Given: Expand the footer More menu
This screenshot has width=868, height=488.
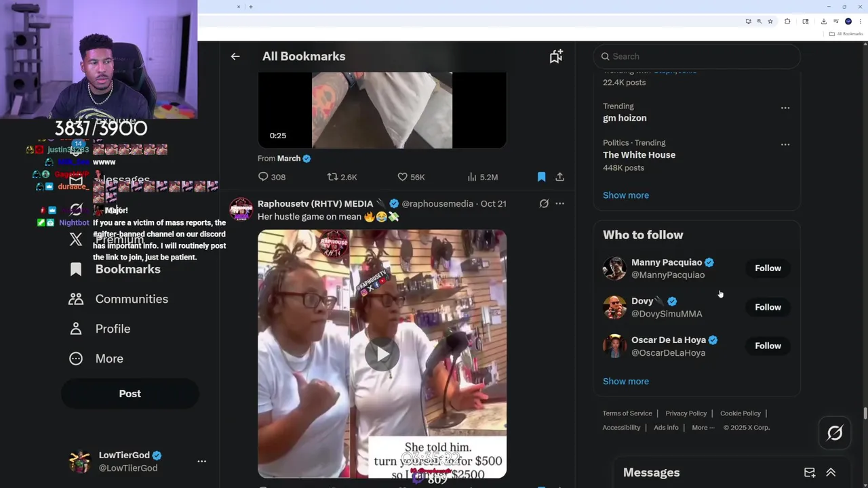Looking at the screenshot, I should 703,428.
